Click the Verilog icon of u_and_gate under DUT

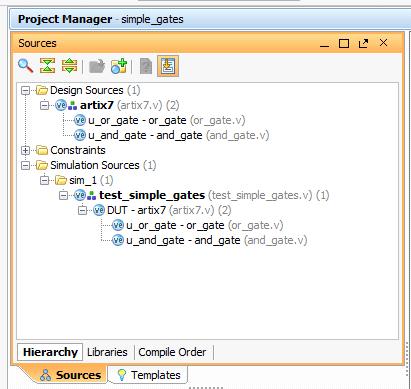coord(118,240)
